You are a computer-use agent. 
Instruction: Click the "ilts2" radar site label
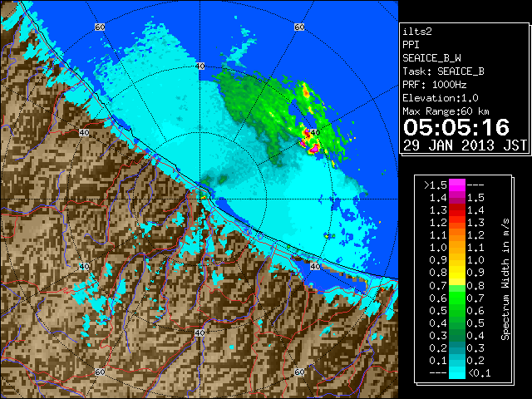[417, 32]
